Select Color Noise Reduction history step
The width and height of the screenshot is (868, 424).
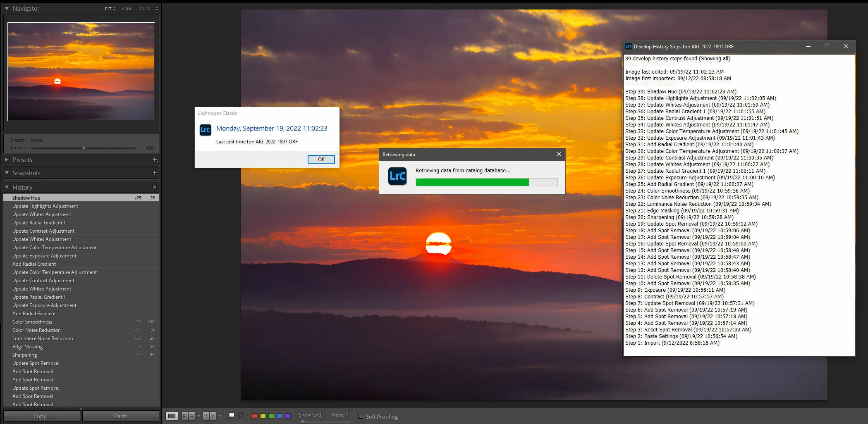81,330
